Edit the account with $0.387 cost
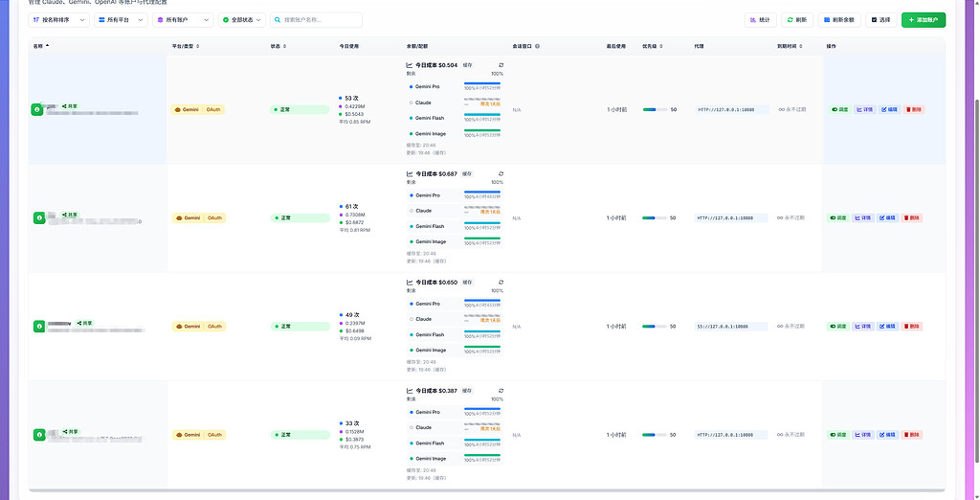Viewport: 980px width, 500px height. (x=888, y=434)
